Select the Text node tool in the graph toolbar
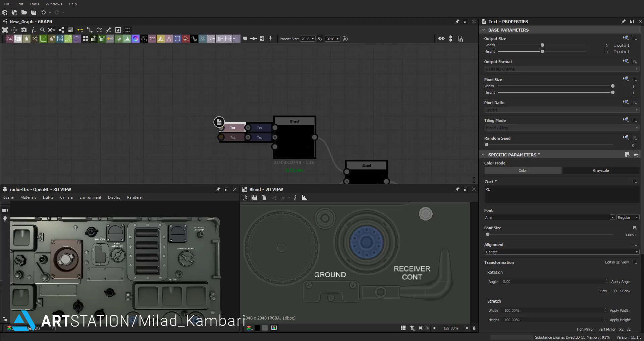644x341 pixels. pyautogui.click(x=169, y=39)
